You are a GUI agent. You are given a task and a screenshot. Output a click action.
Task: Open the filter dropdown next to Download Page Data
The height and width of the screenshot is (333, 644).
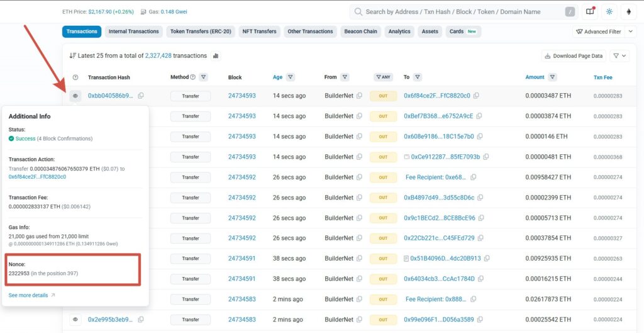coord(619,56)
